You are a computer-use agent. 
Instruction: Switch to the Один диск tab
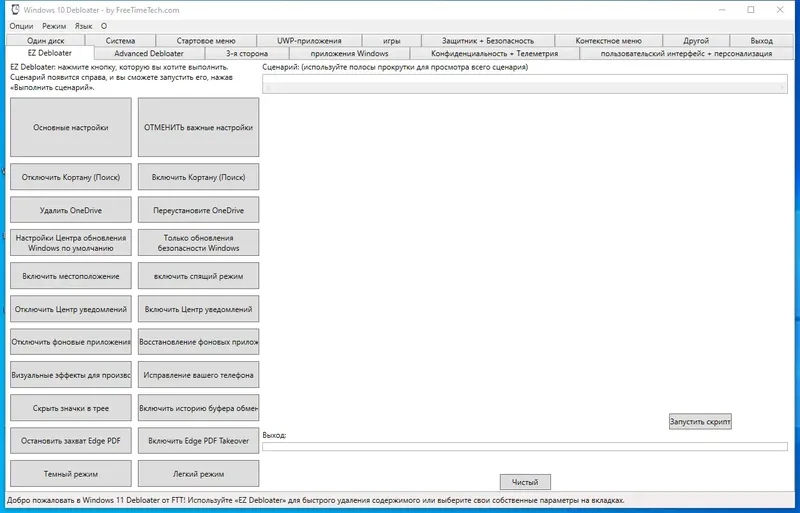(x=46, y=40)
